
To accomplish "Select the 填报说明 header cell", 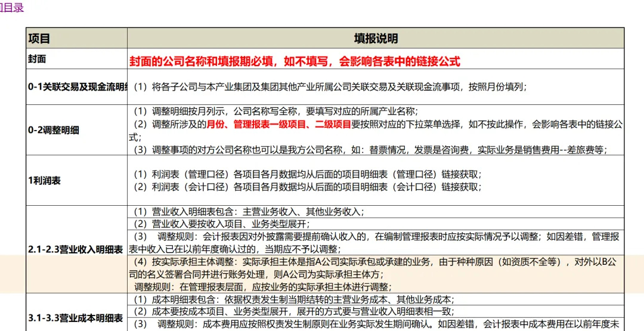I will 376,38.
